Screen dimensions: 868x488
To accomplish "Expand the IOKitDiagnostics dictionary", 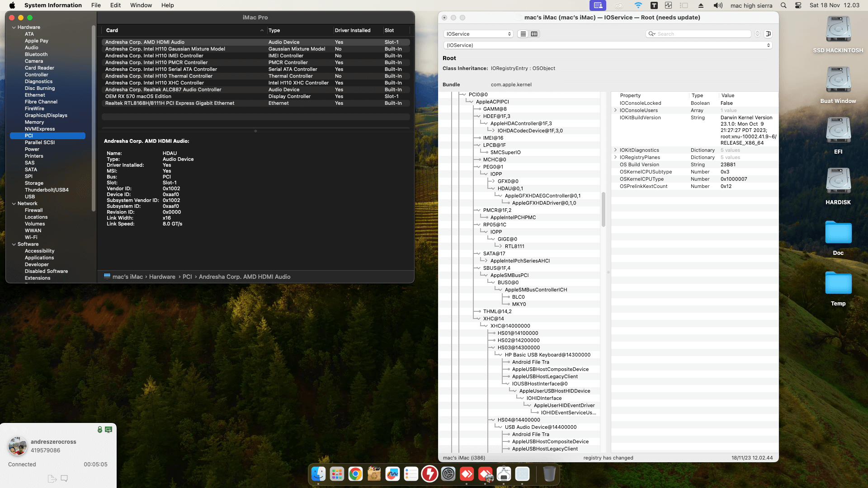I will click(x=615, y=150).
